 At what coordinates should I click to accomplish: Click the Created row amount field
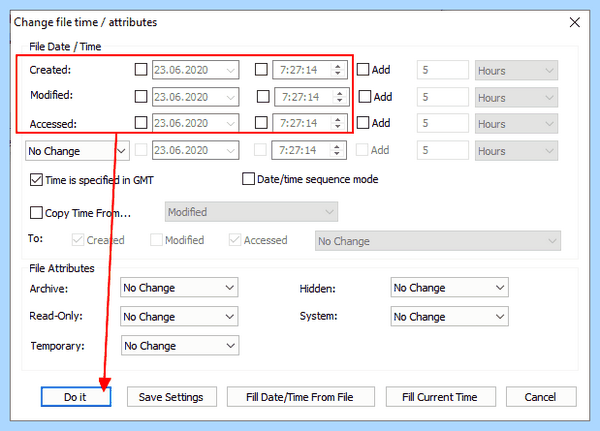(443, 70)
